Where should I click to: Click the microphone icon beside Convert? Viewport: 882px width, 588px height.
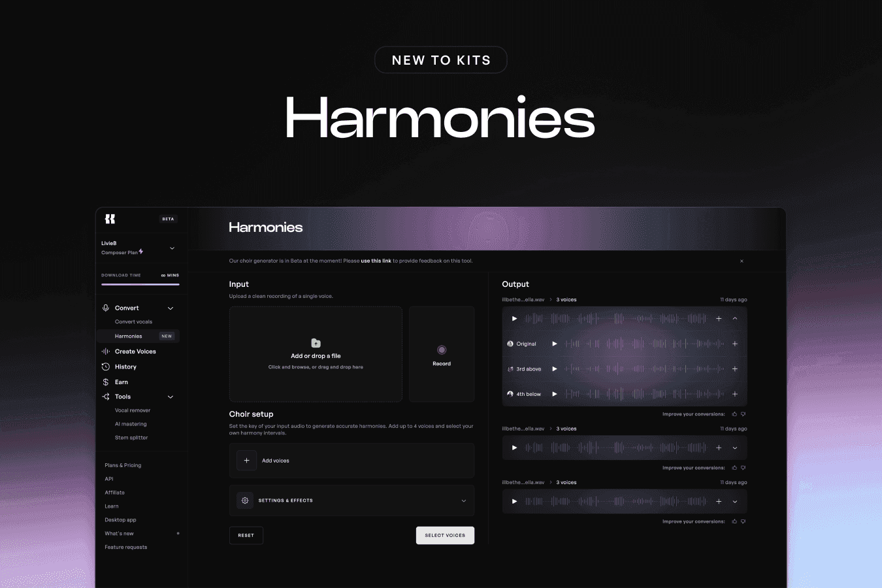[106, 308]
